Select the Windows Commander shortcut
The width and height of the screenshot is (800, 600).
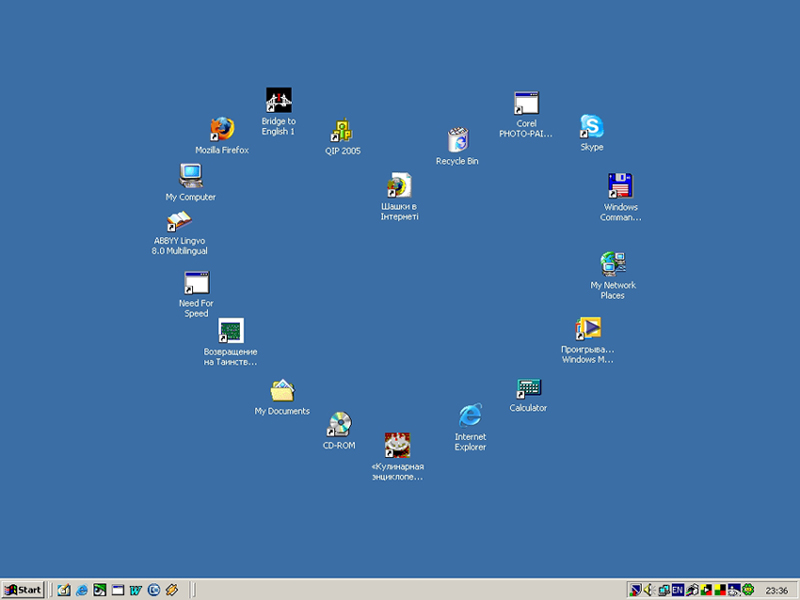(620, 197)
